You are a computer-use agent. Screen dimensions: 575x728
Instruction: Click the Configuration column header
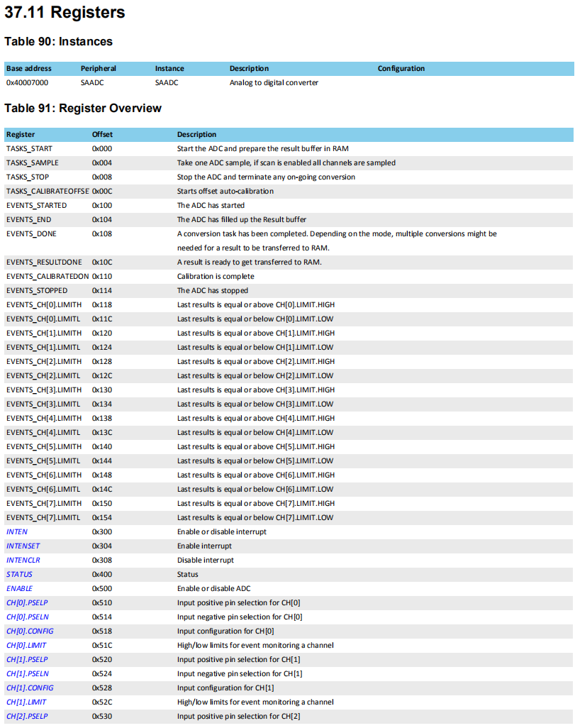401,68
